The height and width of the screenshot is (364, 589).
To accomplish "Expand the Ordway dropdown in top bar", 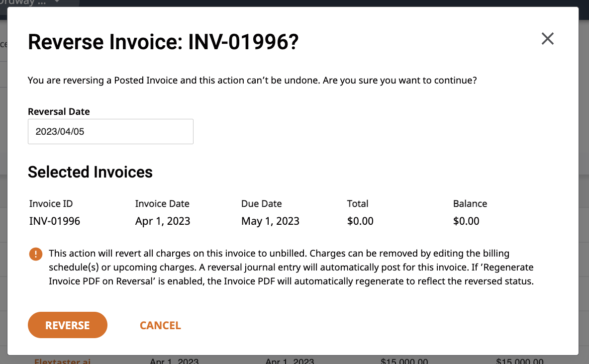I will [x=57, y=2].
